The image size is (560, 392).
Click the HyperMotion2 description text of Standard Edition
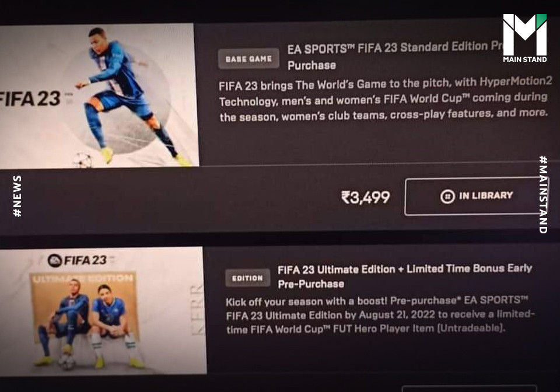tap(386, 99)
